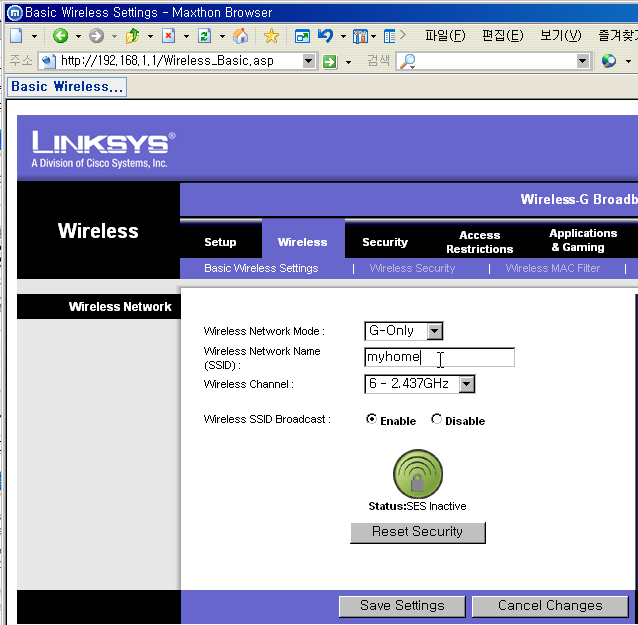Select the Basic Wireless browser tab
Screen dimensions: 638x625
tap(67, 87)
